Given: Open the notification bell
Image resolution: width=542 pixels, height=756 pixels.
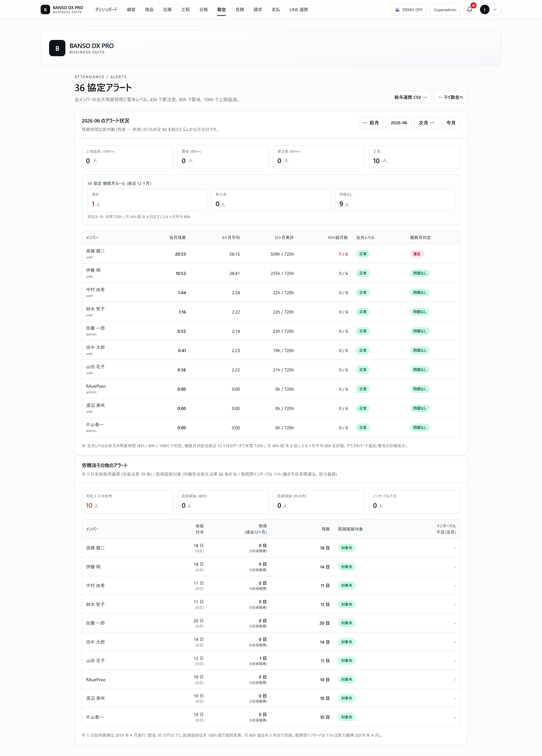Looking at the screenshot, I should click(x=469, y=10).
